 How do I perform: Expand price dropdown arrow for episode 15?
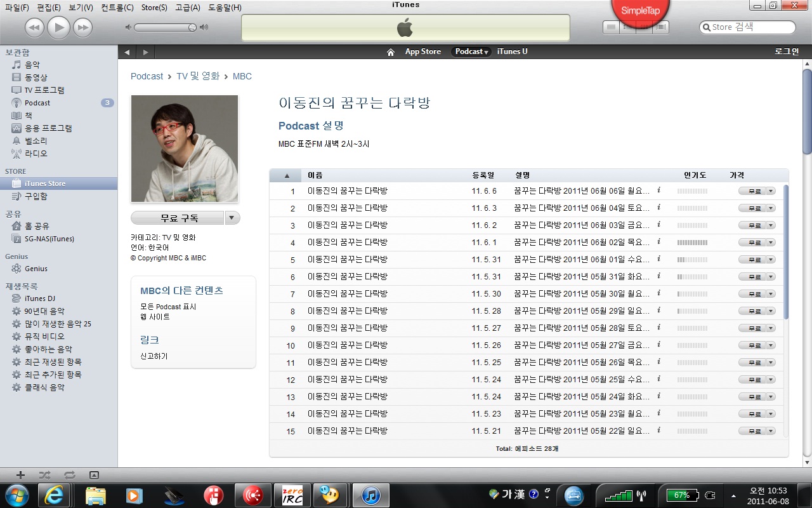click(771, 431)
